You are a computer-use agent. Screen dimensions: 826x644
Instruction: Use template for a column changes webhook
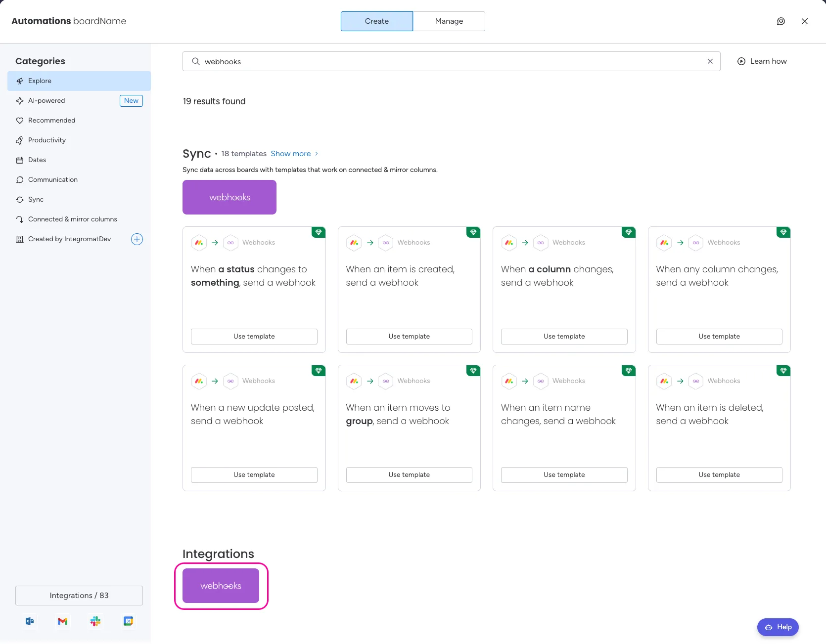(564, 337)
